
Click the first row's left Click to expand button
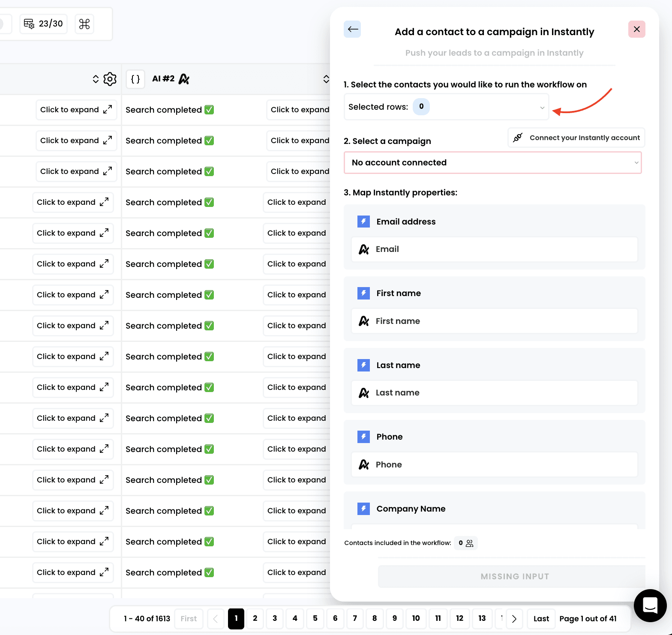pyautogui.click(x=76, y=110)
